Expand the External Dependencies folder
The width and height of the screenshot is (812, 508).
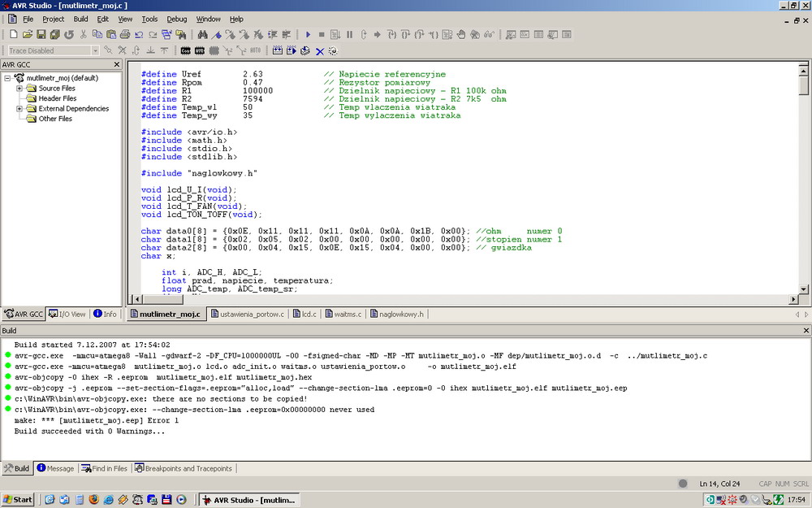[x=19, y=109]
